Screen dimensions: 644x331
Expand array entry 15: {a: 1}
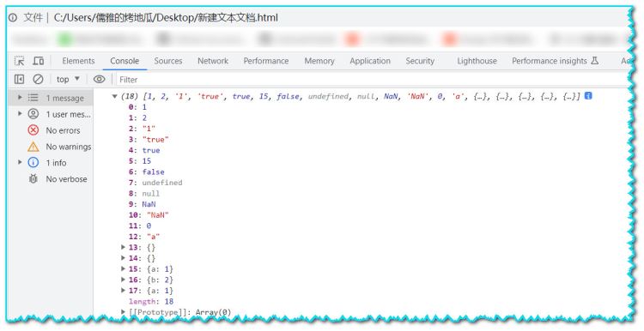pyautogui.click(x=123, y=268)
